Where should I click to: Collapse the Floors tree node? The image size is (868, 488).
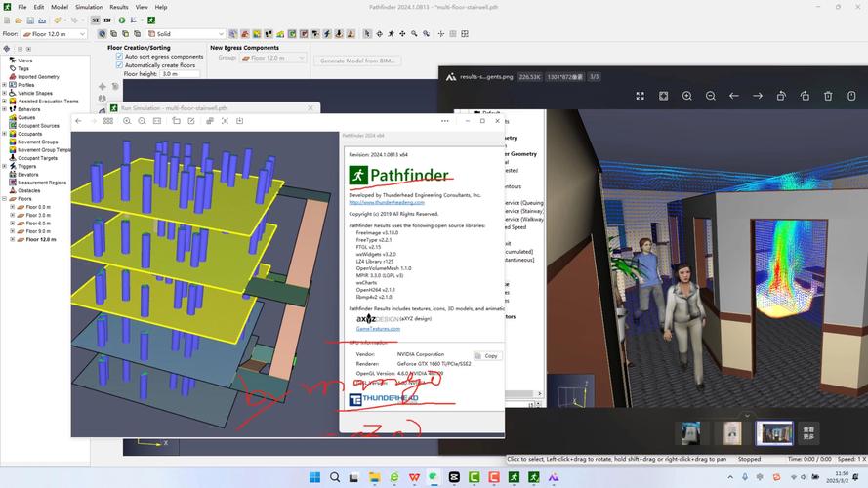(x=5, y=199)
